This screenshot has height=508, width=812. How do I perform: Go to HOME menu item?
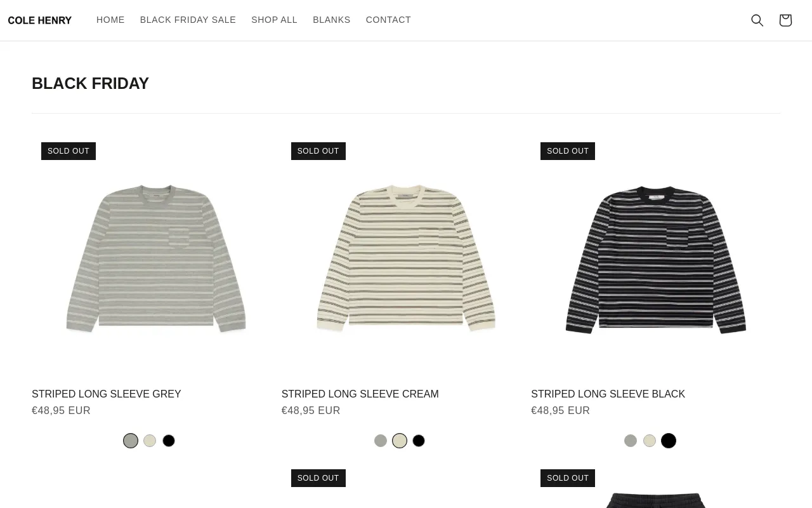[110, 20]
